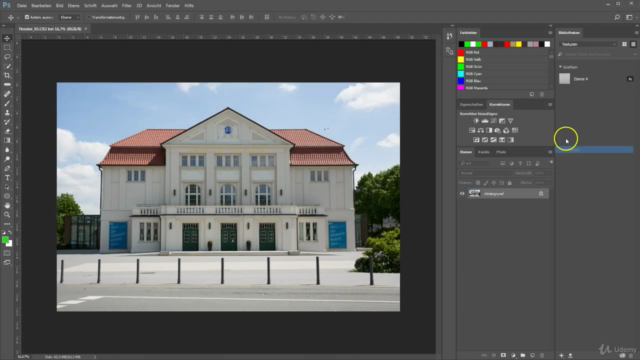Toggle the layer filter switch
The image size is (640, 360).
(551, 162)
